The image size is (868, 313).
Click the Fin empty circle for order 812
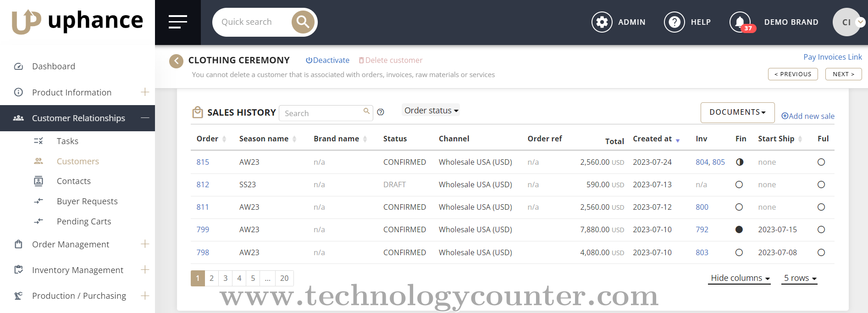pyautogui.click(x=739, y=184)
